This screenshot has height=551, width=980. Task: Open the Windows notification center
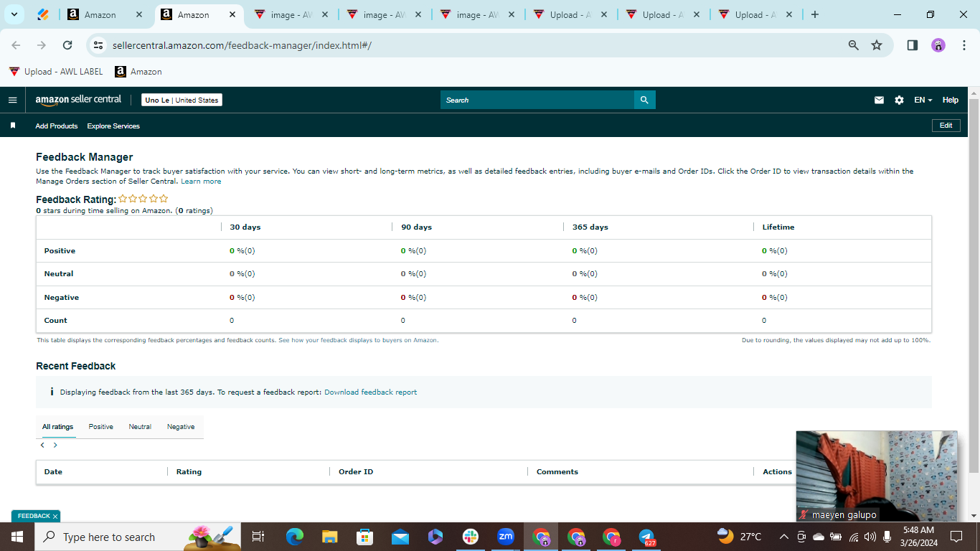(956, 537)
